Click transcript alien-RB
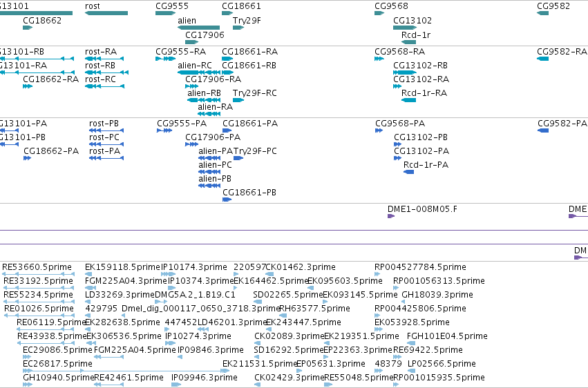The width and height of the screenshot is (588, 388). (205, 93)
